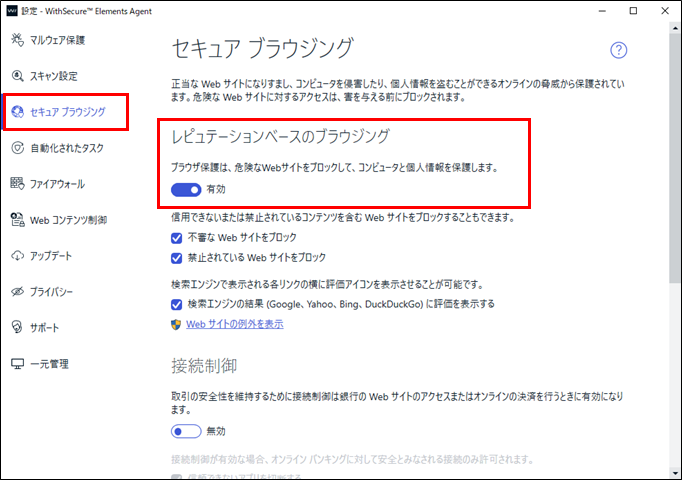Uncheck search engine results rating checkbox
Image resolution: width=682 pixels, height=480 pixels.
(177, 304)
